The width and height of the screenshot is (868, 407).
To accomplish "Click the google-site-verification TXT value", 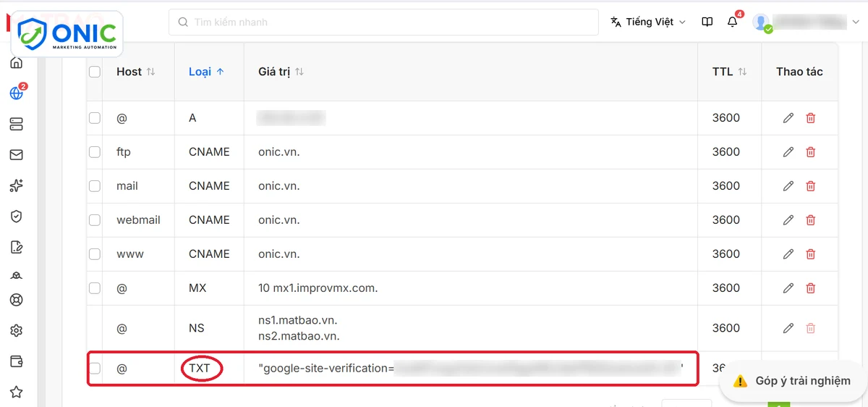I will point(471,369).
